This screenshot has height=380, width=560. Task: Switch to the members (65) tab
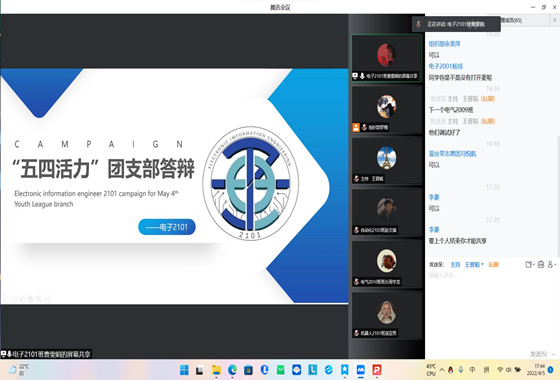[x=511, y=20]
